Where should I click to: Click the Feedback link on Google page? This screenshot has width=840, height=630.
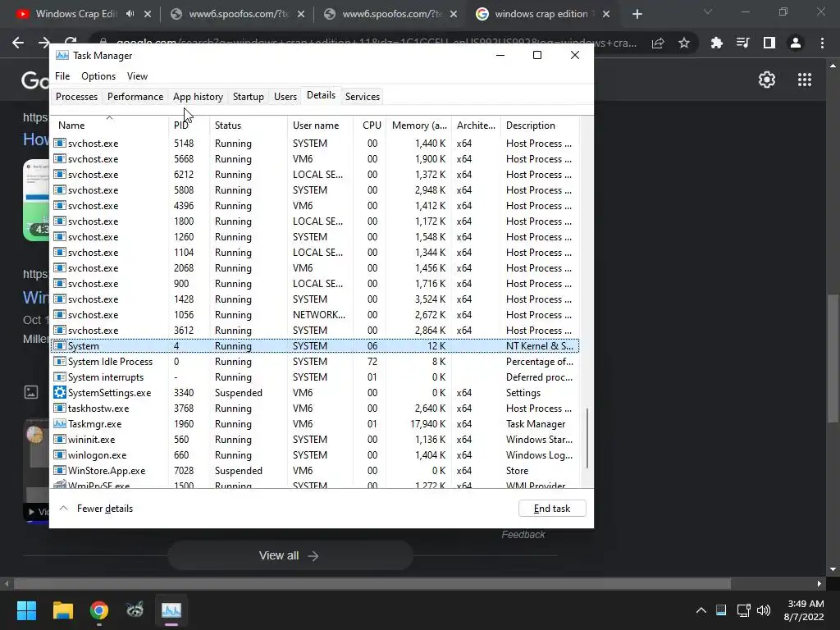click(523, 535)
